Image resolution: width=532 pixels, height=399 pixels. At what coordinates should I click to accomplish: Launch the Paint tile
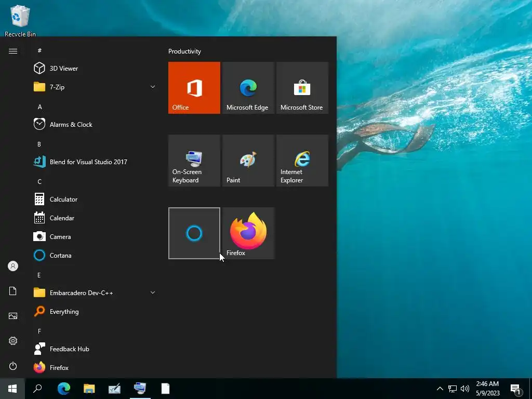pos(248,161)
